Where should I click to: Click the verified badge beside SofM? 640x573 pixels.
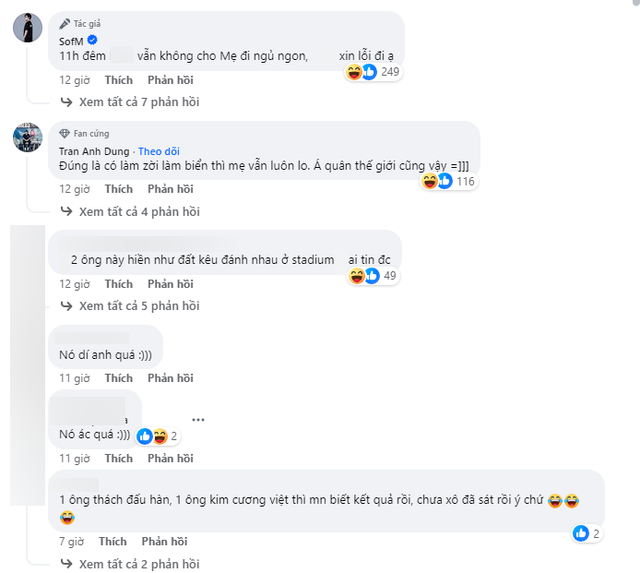(90, 39)
